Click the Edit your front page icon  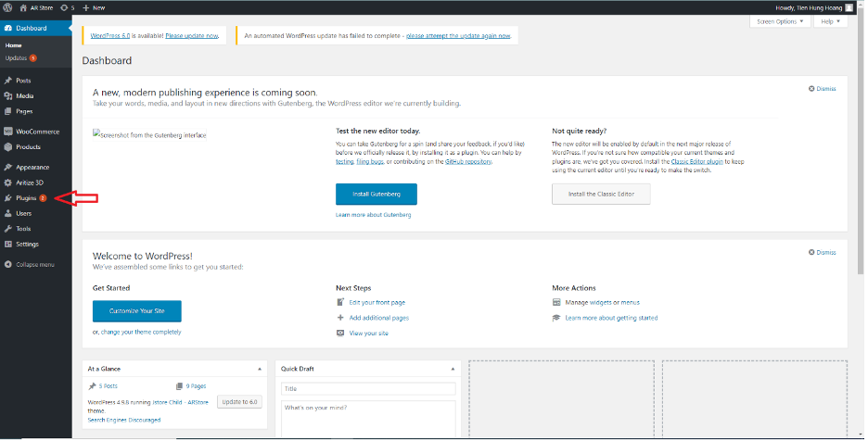(x=340, y=303)
